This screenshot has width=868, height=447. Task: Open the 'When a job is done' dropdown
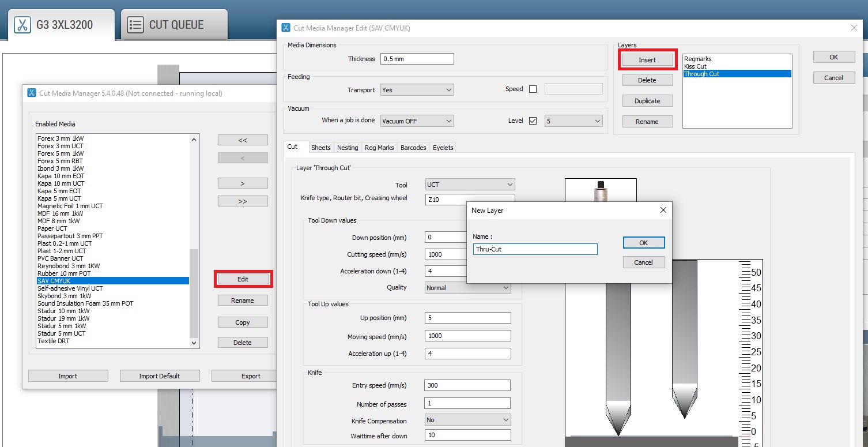(417, 121)
